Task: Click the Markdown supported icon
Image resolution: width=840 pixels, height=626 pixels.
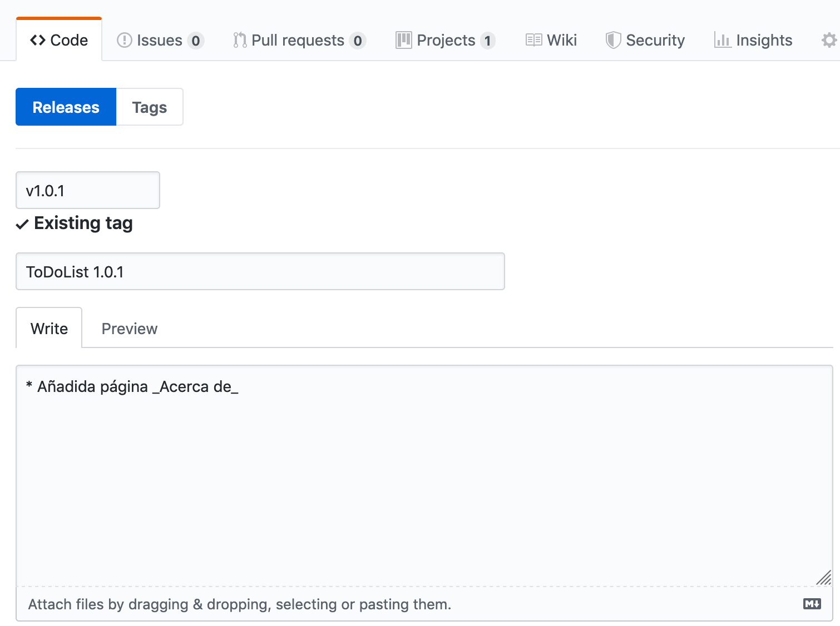Action: 812,604
